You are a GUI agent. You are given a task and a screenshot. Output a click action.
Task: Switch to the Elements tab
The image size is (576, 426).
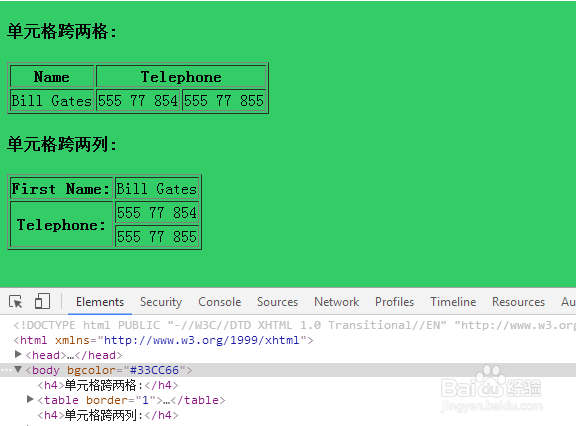point(100,302)
